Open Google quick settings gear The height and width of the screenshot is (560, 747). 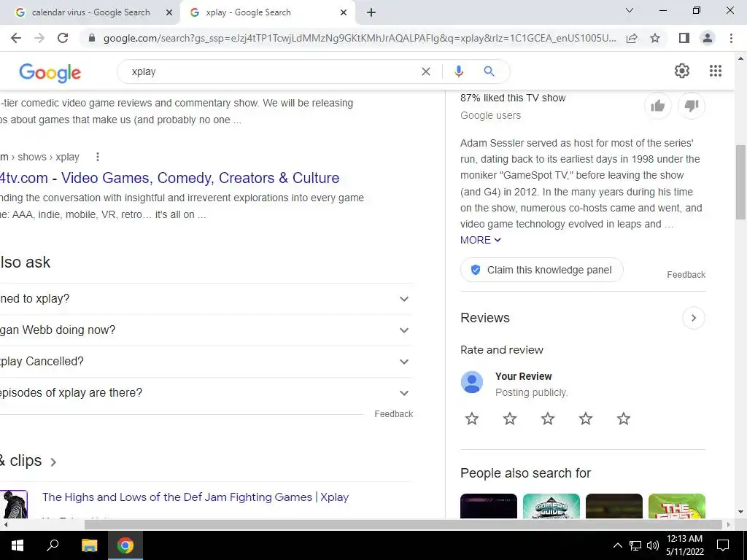click(x=682, y=71)
